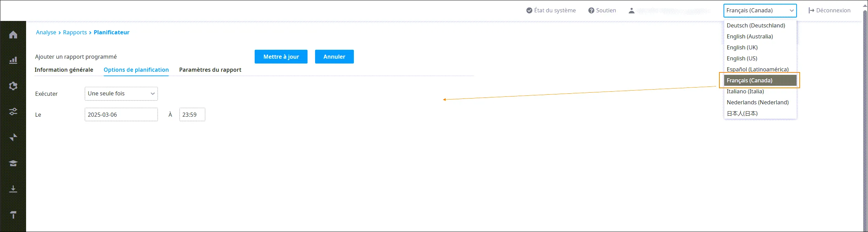Click the two-triangles sidebar icon
Image resolution: width=868 pixels, height=232 pixels.
click(x=13, y=137)
